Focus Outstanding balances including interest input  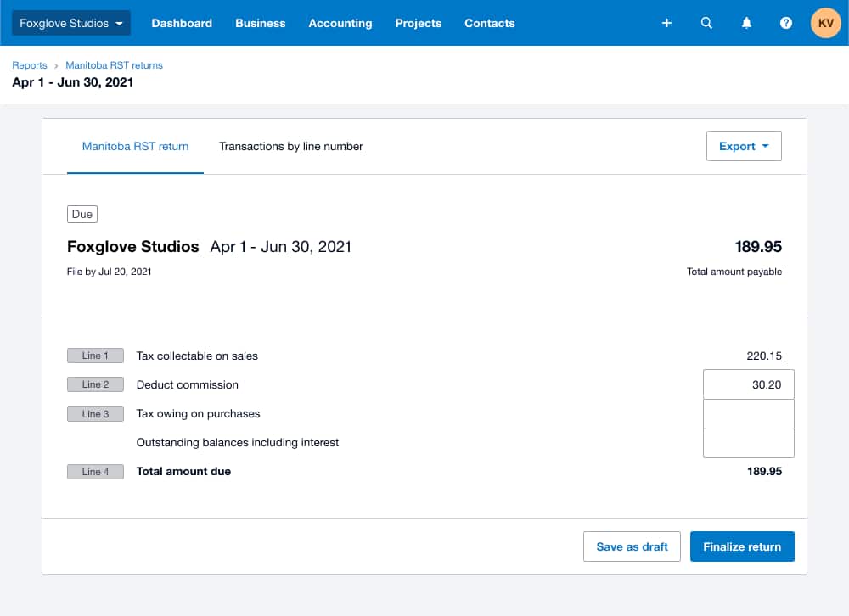point(748,443)
